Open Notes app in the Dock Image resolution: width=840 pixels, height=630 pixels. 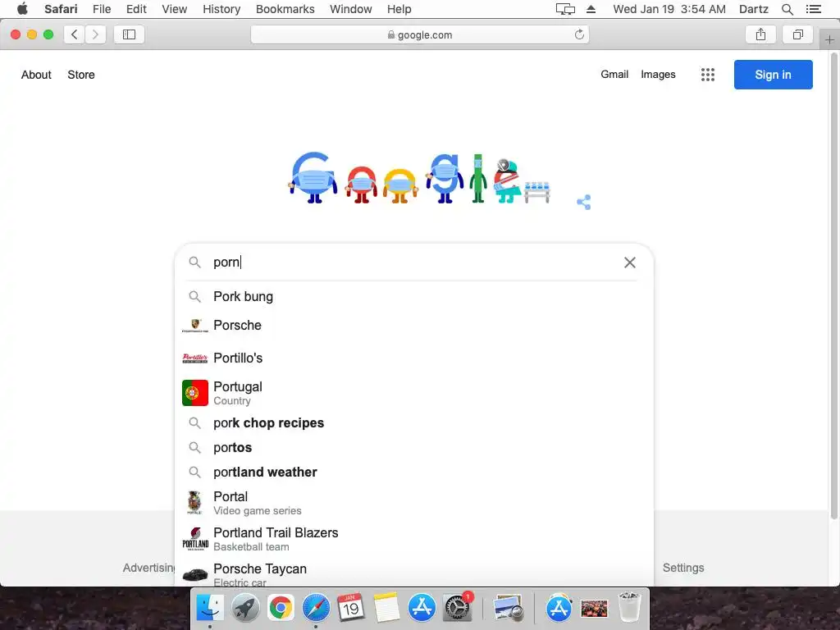coord(386,608)
